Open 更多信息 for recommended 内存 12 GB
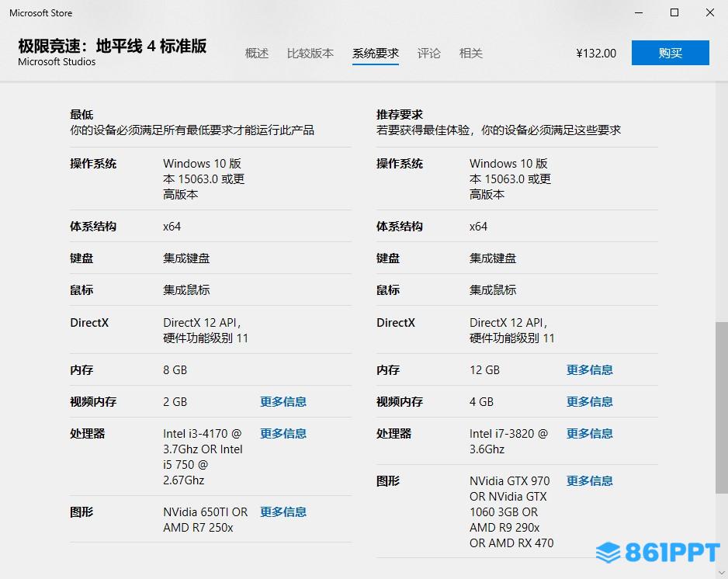The width and height of the screenshot is (728, 579). point(589,369)
